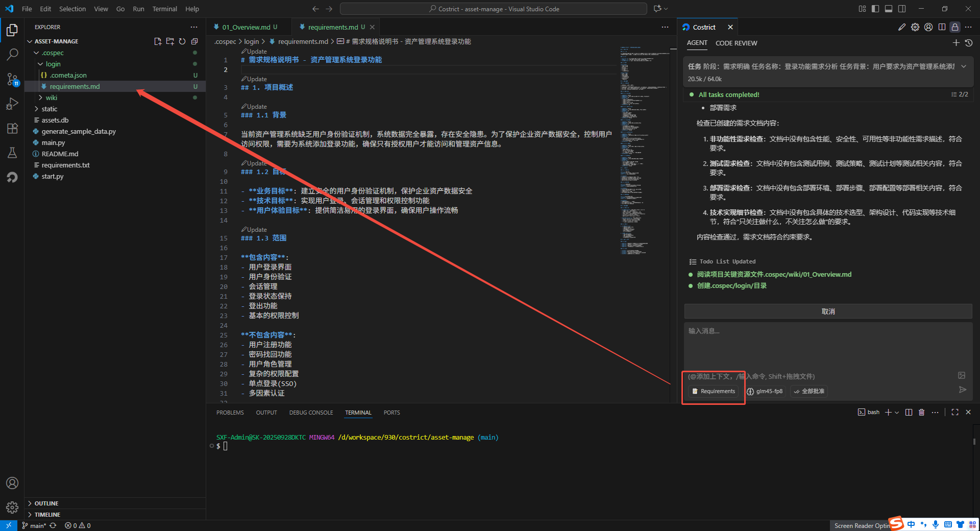The image size is (980, 531).
Task: Toggle the lock icon in Costrict header
Action: [955, 27]
